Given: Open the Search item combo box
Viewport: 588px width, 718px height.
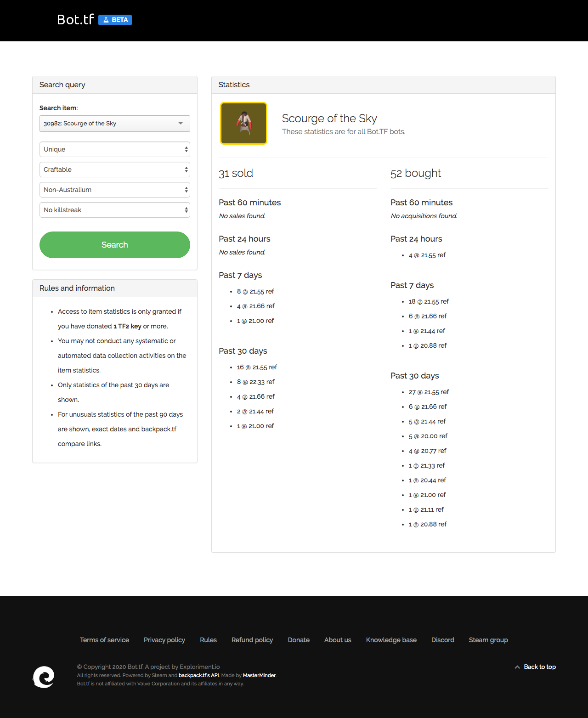Looking at the screenshot, I should 115,124.
